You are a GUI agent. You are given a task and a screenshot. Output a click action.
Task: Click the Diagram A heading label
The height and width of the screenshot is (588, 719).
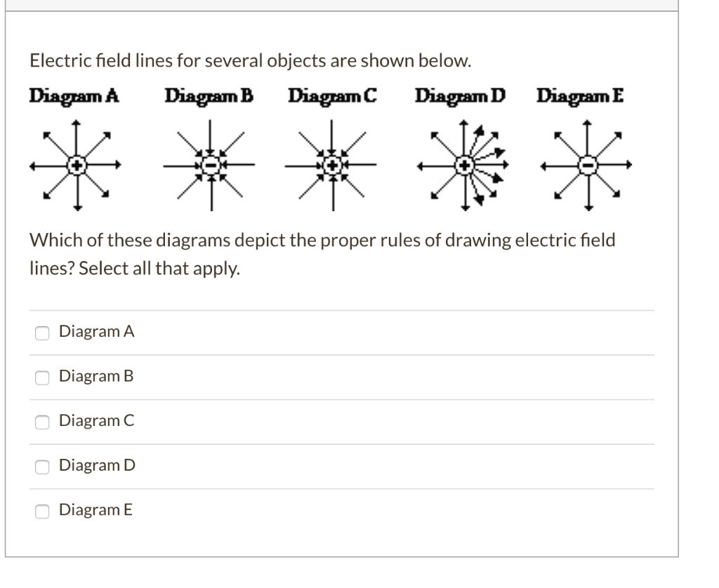(x=73, y=97)
